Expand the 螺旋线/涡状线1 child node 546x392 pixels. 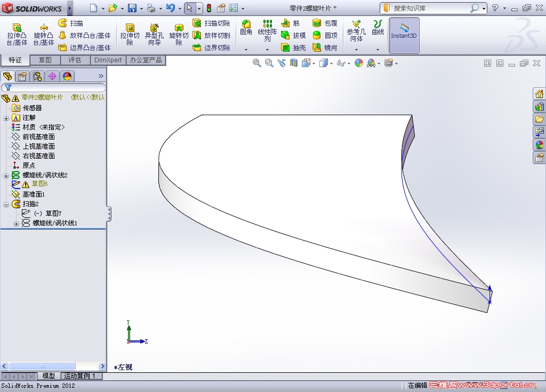(16, 224)
